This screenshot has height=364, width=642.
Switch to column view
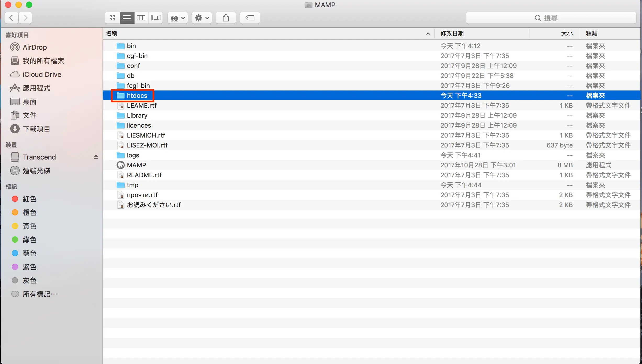(x=141, y=18)
